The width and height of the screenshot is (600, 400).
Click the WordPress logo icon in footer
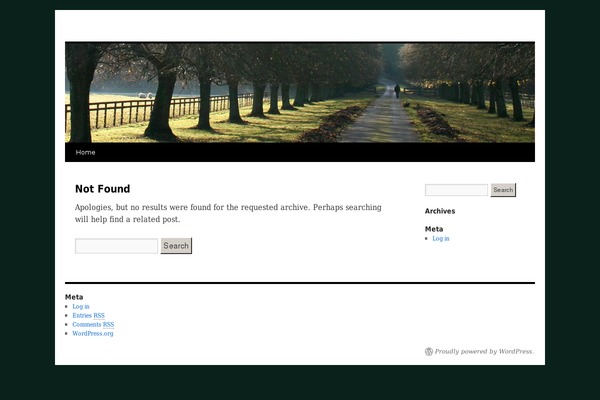(x=429, y=351)
